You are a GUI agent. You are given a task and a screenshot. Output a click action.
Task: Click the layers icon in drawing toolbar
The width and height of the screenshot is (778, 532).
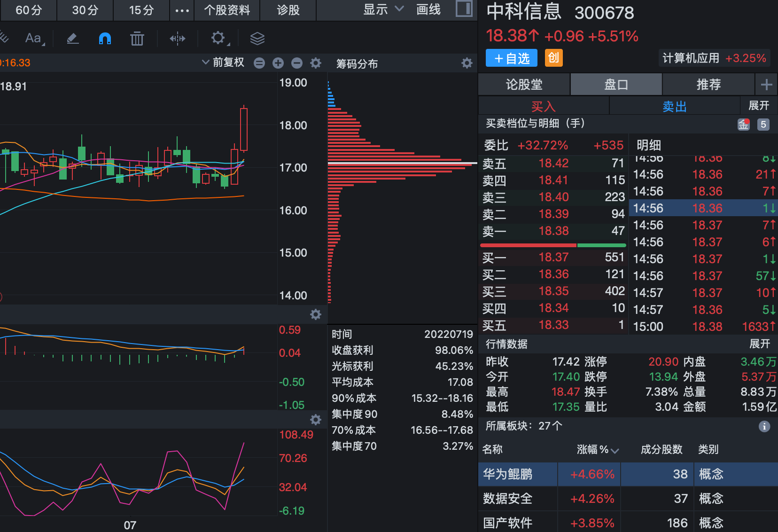pyautogui.click(x=257, y=39)
